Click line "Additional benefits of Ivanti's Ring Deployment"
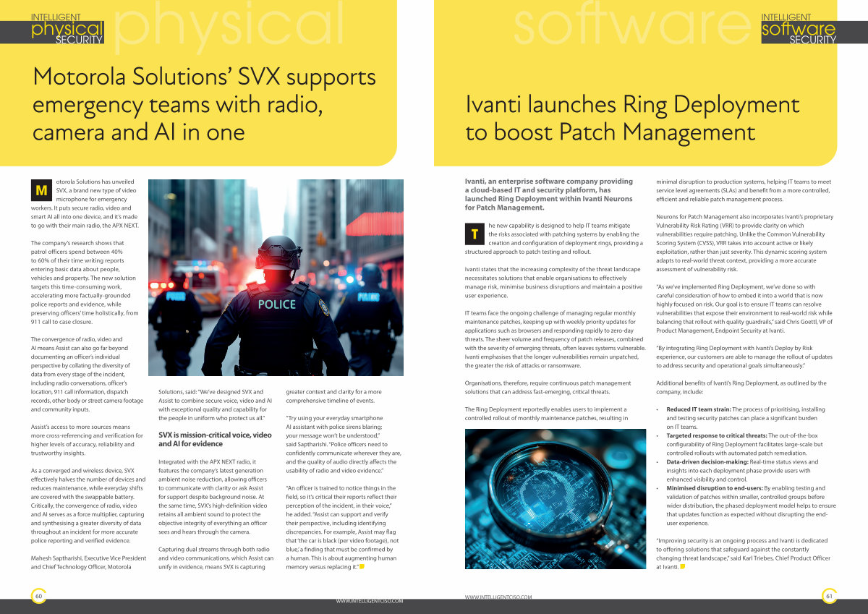 pos(739,387)
